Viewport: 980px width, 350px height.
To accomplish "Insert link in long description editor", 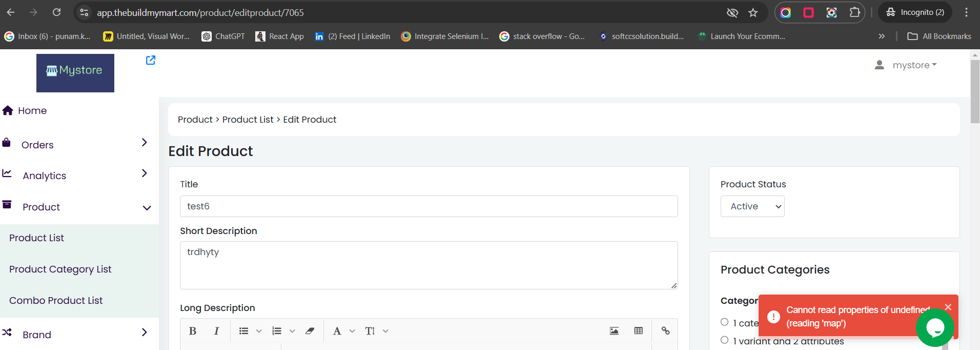I will pyautogui.click(x=665, y=331).
